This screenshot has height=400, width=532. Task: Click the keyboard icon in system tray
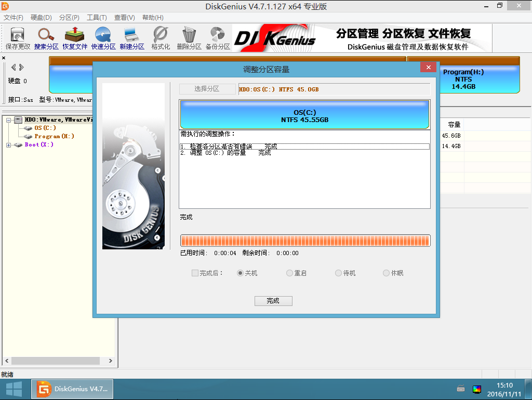coord(460,389)
